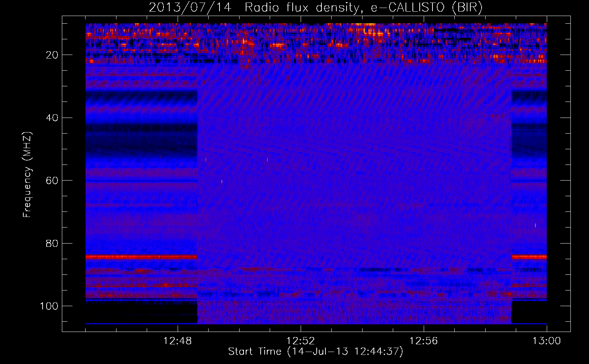Image resolution: width=589 pixels, height=364 pixels.
Task: Click the frequency tick label '80'
Action: coord(52,243)
